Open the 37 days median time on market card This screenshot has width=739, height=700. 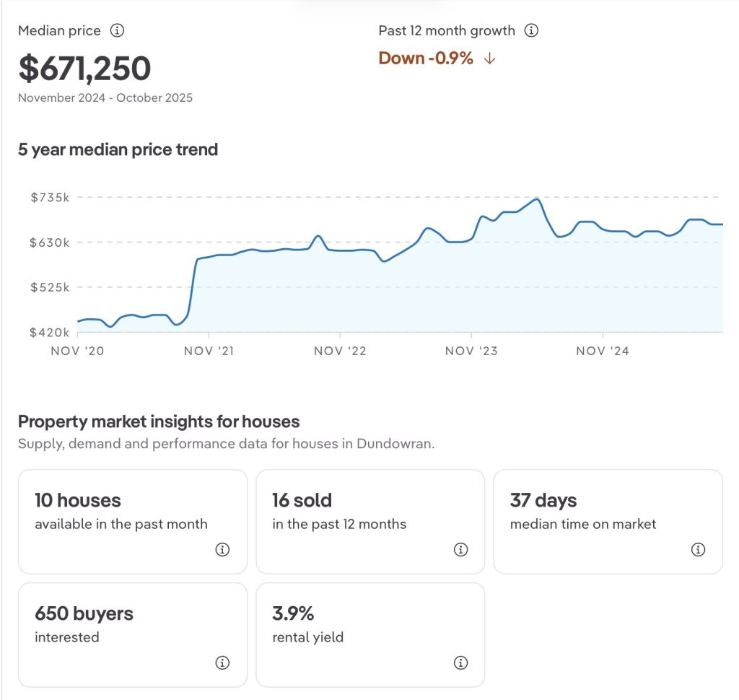(x=607, y=521)
